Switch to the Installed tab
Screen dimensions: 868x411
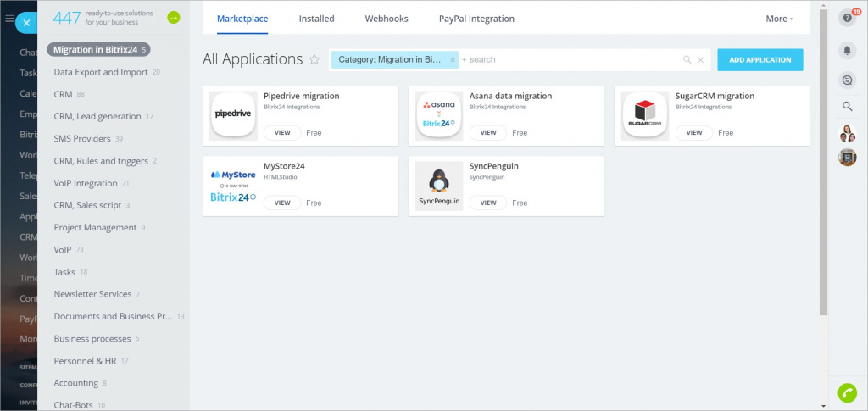pyautogui.click(x=317, y=19)
